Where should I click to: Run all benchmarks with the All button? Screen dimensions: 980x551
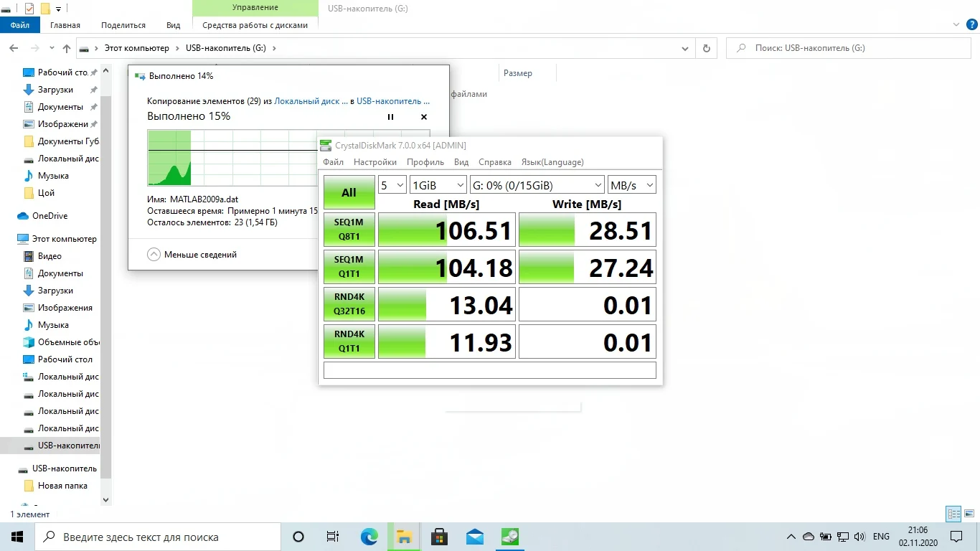(349, 192)
